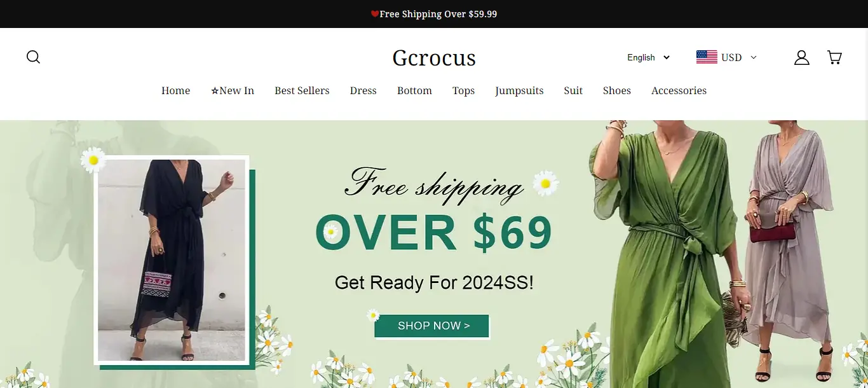The height and width of the screenshot is (388, 868).
Task: Click the black dress photo thumbnail
Action: pos(172,260)
